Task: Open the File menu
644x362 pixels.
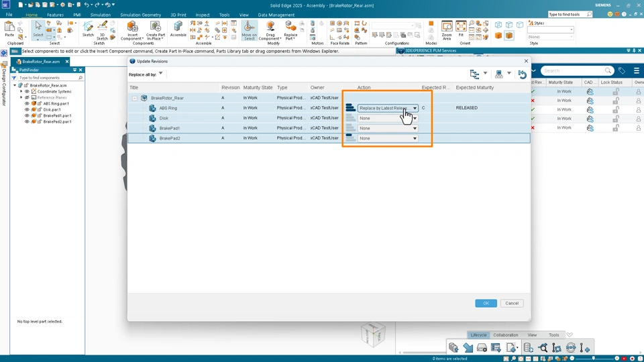Action: (x=9, y=15)
